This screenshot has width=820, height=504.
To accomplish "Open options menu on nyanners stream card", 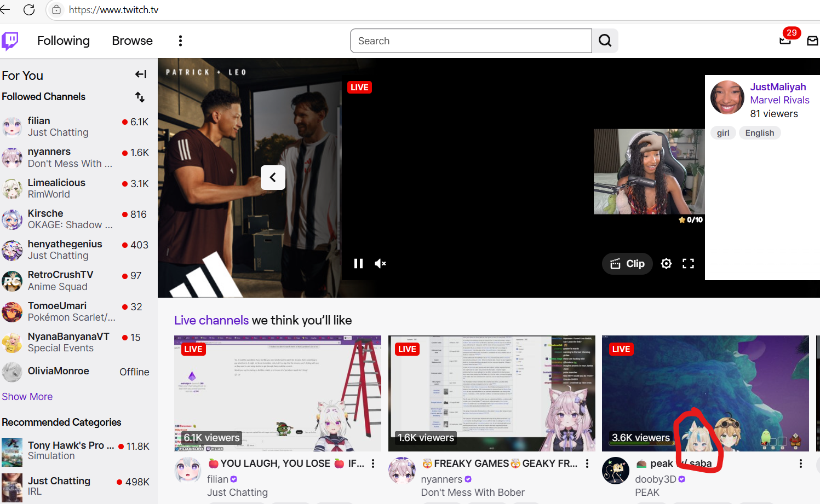I will click(x=587, y=464).
